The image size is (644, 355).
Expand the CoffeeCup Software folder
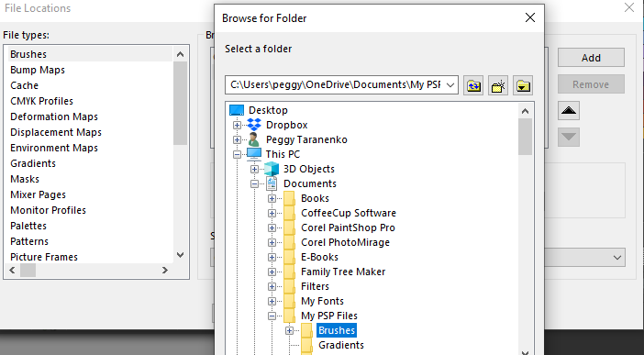[272, 213]
